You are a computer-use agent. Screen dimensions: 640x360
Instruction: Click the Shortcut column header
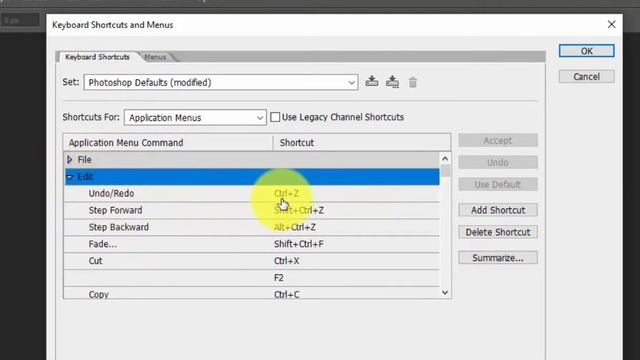pyautogui.click(x=362, y=143)
